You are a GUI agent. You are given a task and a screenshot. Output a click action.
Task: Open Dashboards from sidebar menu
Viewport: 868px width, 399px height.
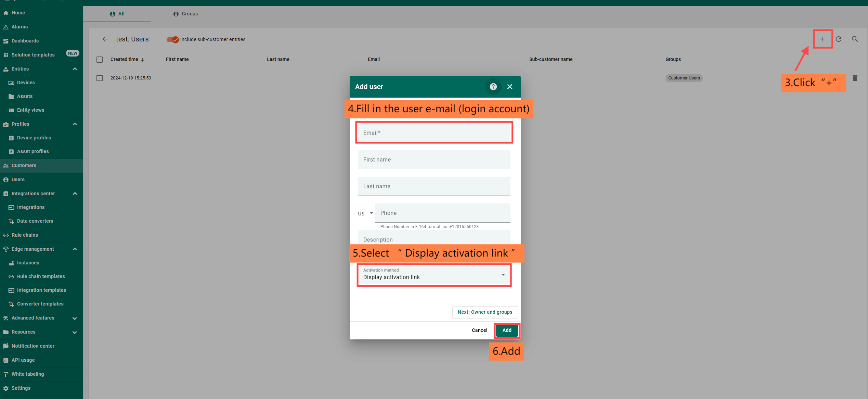click(25, 41)
